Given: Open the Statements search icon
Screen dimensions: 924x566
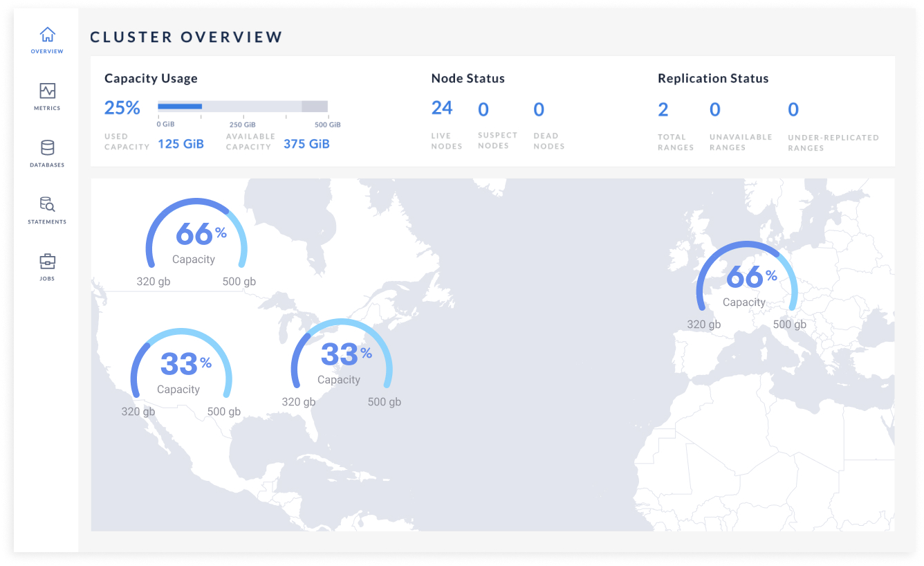Looking at the screenshot, I should tap(47, 205).
